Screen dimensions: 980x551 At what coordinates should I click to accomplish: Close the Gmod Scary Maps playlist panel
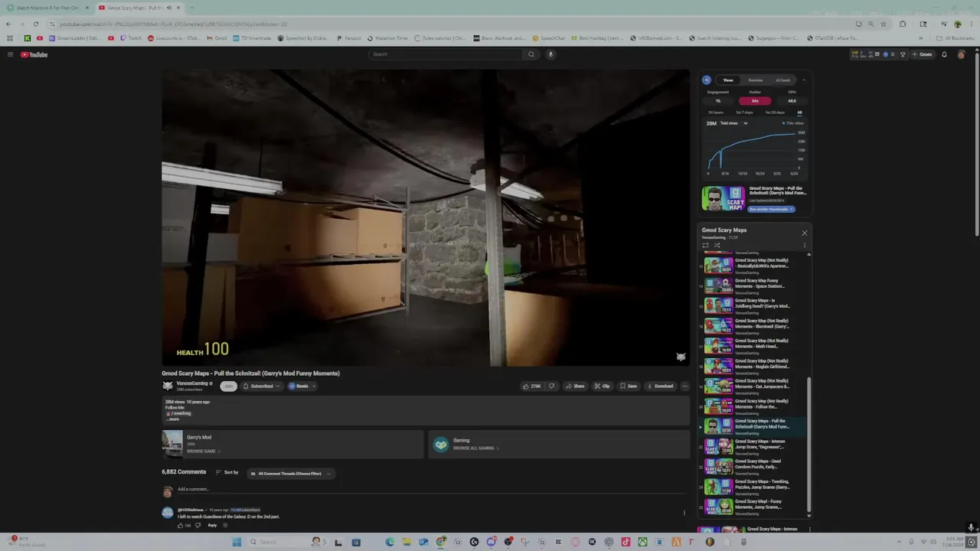(804, 233)
